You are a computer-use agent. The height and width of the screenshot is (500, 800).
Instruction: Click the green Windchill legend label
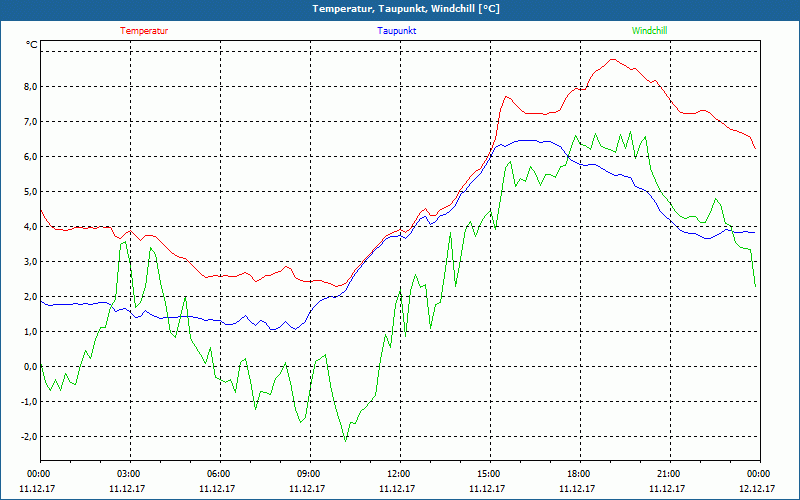coord(649,31)
